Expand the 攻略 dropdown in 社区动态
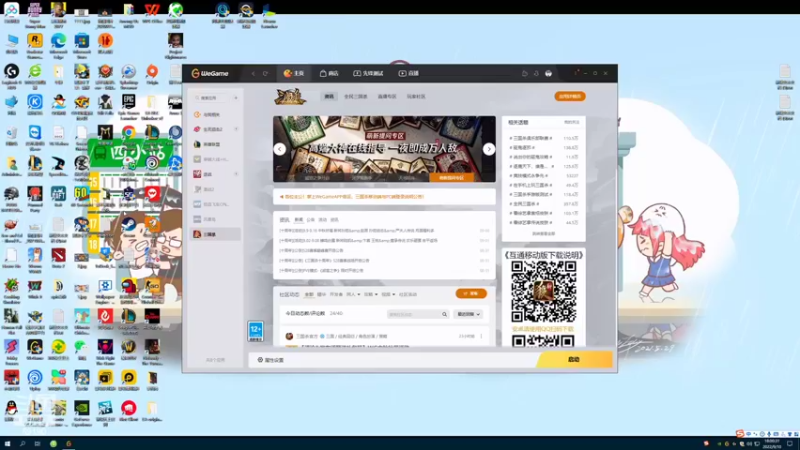 370,295
